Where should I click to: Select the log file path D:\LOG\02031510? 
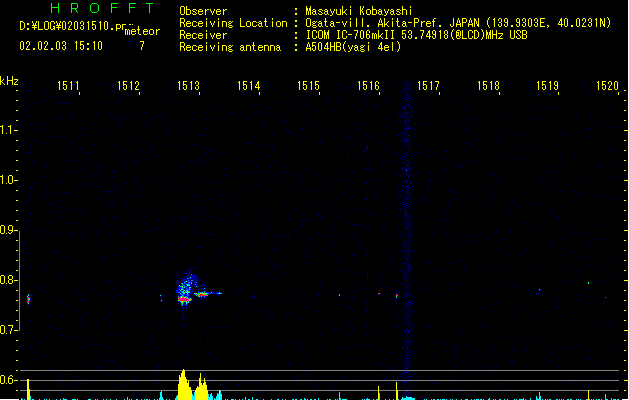pyautogui.click(x=77, y=26)
